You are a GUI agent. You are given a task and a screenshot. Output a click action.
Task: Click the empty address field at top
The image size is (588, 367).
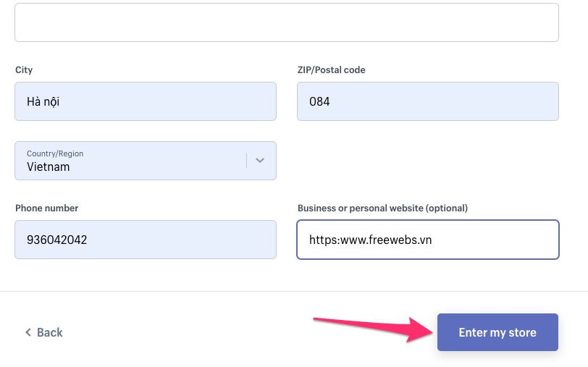[x=287, y=22]
